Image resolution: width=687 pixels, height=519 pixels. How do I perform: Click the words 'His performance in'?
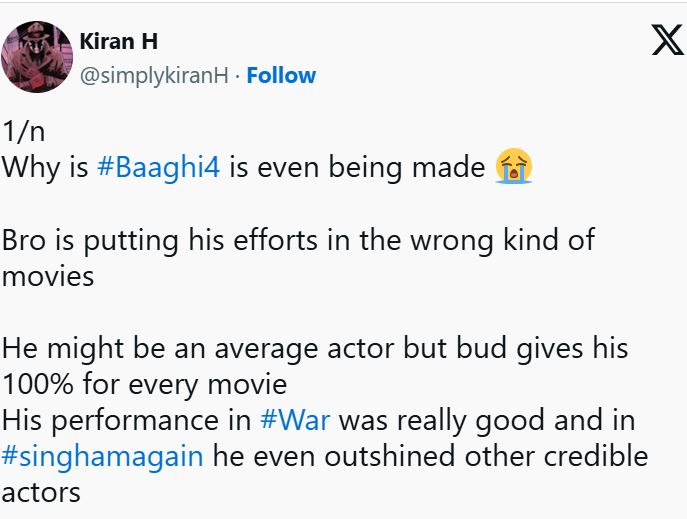click(126, 421)
